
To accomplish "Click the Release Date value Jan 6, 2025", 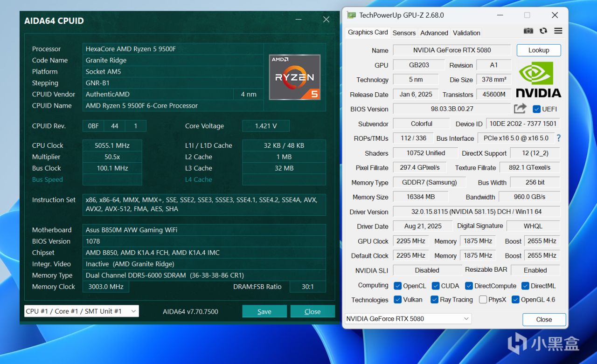I will point(416,94).
